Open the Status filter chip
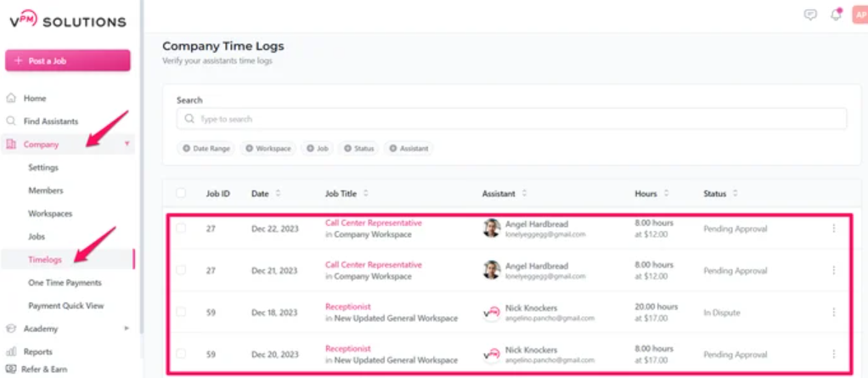Viewport: 868px width, 378px height. pyautogui.click(x=358, y=149)
